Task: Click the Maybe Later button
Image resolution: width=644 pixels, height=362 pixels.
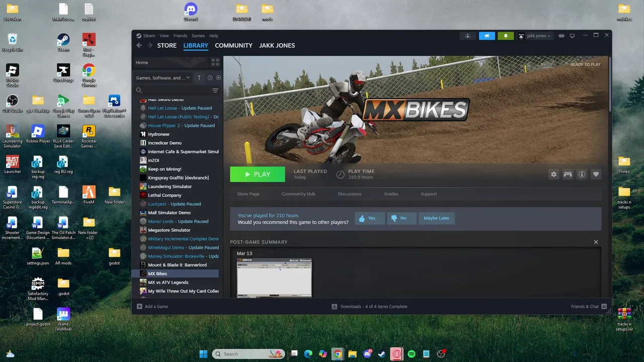Action: (x=436, y=218)
